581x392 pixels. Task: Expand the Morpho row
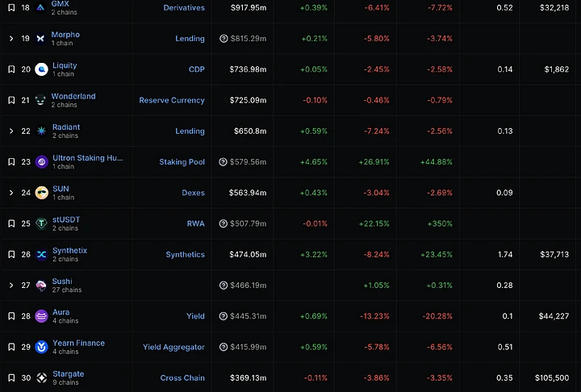click(x=11, y=39)
